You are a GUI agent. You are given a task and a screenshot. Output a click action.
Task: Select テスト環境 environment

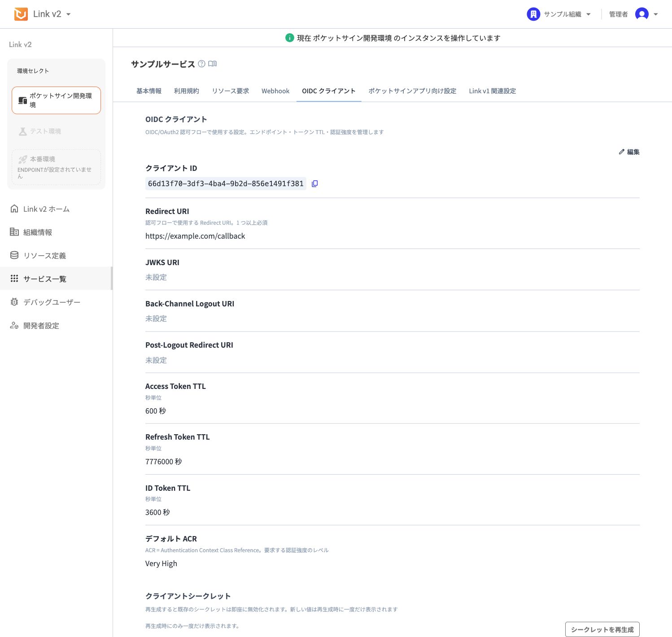click(57, 131)
